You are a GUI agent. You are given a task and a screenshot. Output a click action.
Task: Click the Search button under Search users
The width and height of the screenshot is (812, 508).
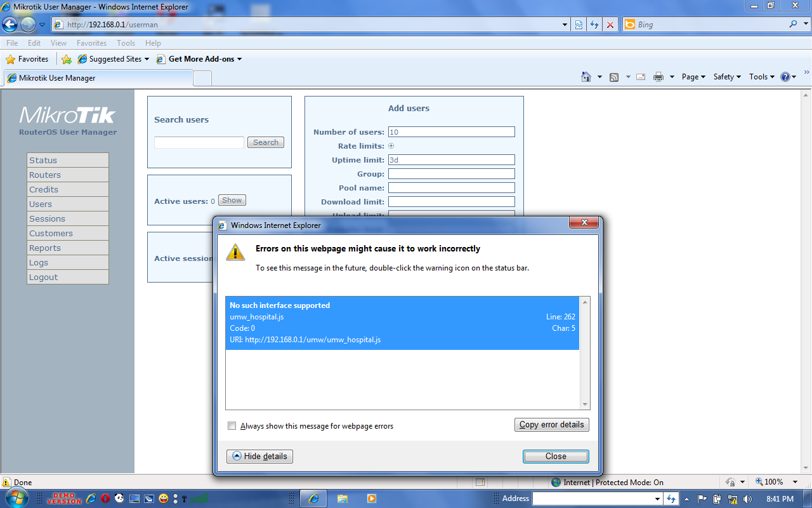coord(266,142)
